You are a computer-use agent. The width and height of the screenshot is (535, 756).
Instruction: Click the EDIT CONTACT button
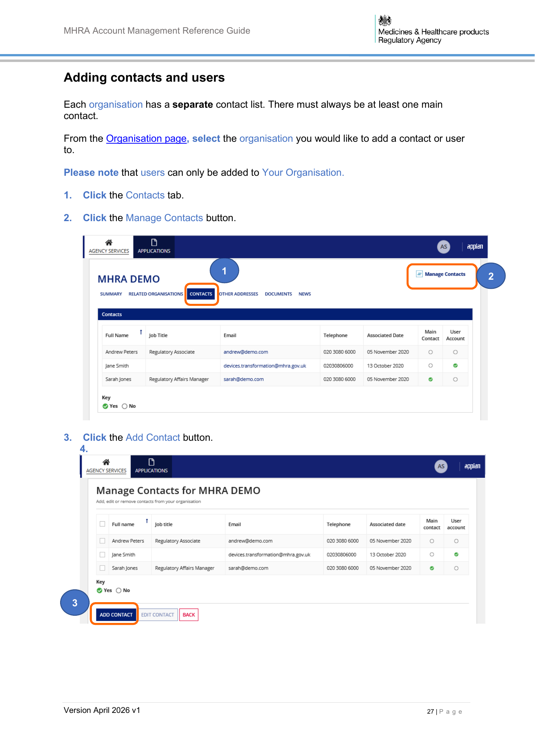pyautogui.click(x=158, y=615)
